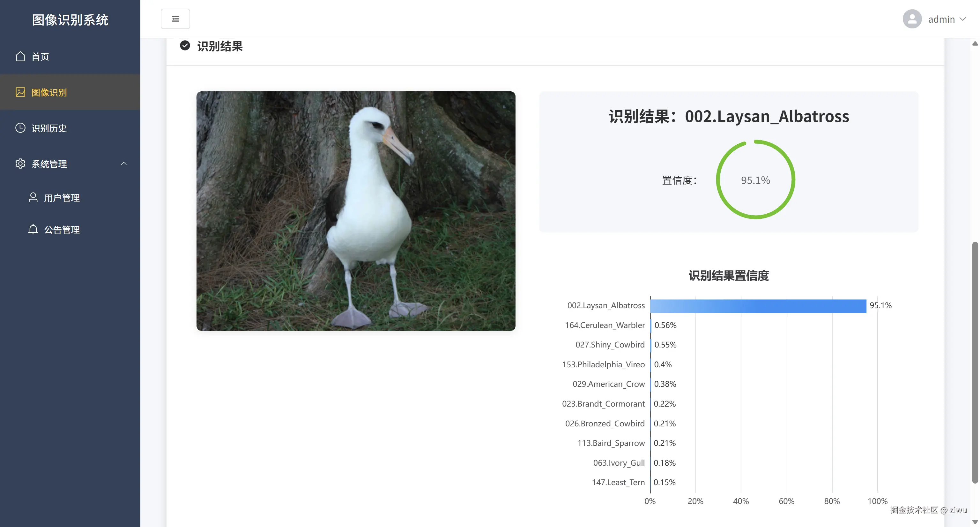Click the Laysan_Albatross blue chart bar
The width and height of the screenshot is (980, 527).
click(758, 306)
